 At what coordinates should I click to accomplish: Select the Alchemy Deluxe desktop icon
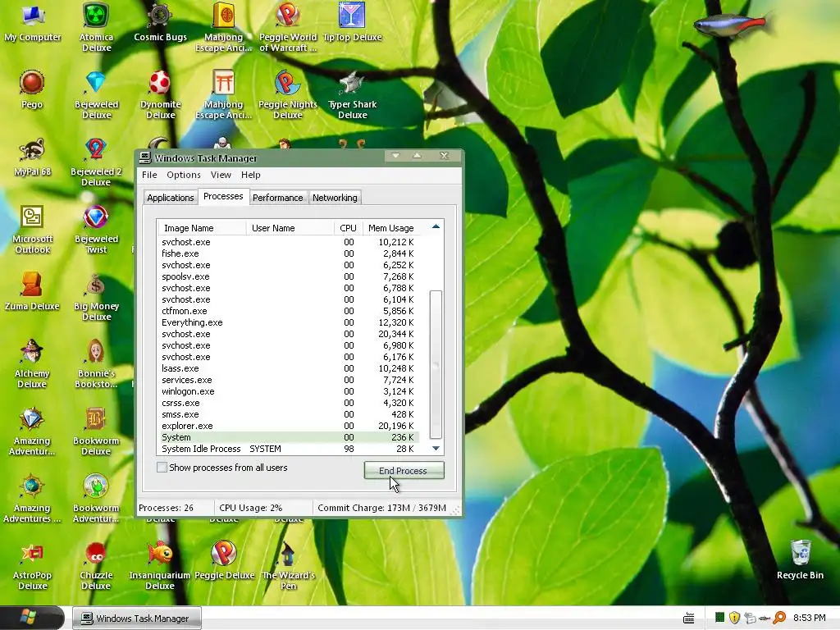[x=32, y=363]
